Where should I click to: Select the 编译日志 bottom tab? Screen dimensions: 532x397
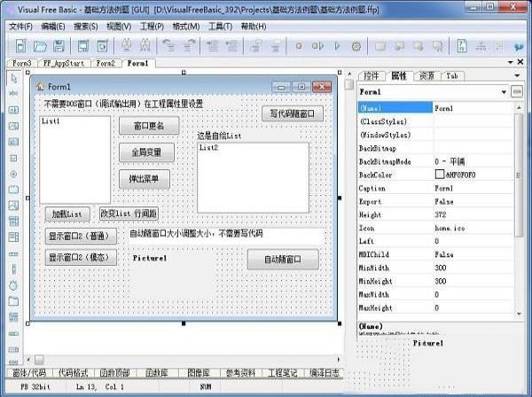325,373
